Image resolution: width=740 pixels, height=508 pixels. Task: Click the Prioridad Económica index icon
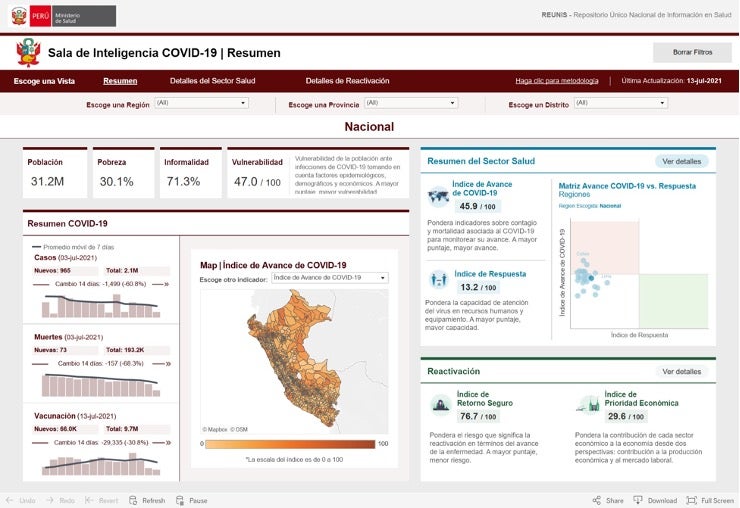(588, 405)
